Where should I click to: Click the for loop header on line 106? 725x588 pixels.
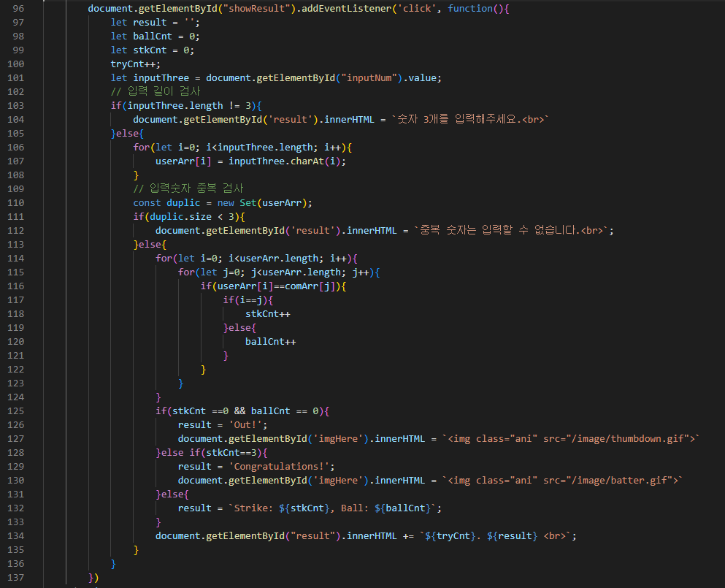[x=242, y=147]
